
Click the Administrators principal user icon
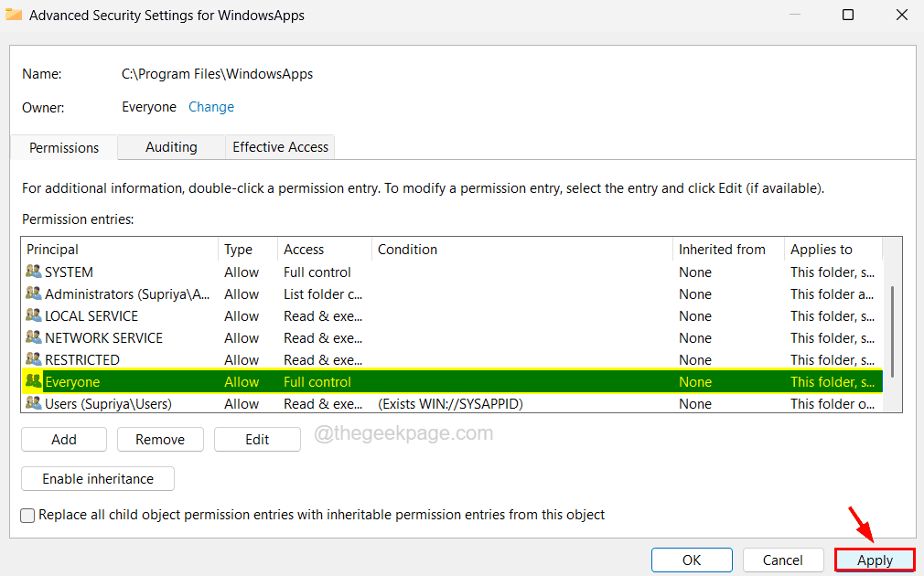coord(34,293)
